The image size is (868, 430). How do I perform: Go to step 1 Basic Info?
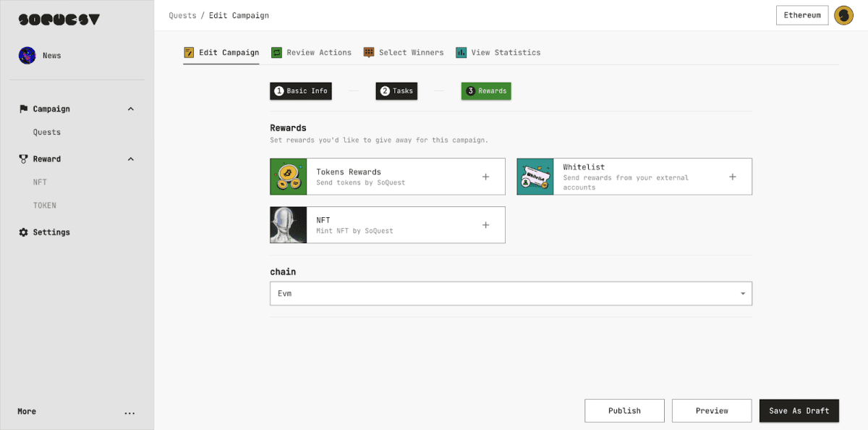point(301,91)
